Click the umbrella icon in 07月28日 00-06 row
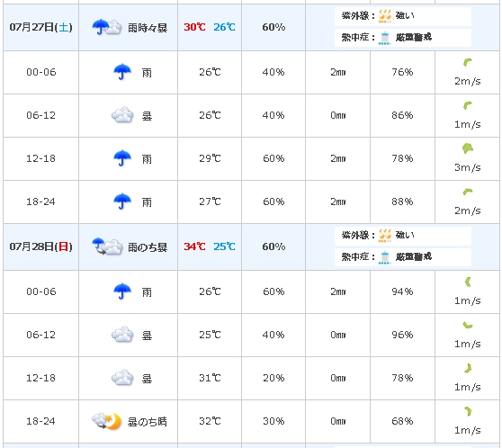Image resolution: width=502 pixels, height=448 pixels. click(x=122, y=291)
